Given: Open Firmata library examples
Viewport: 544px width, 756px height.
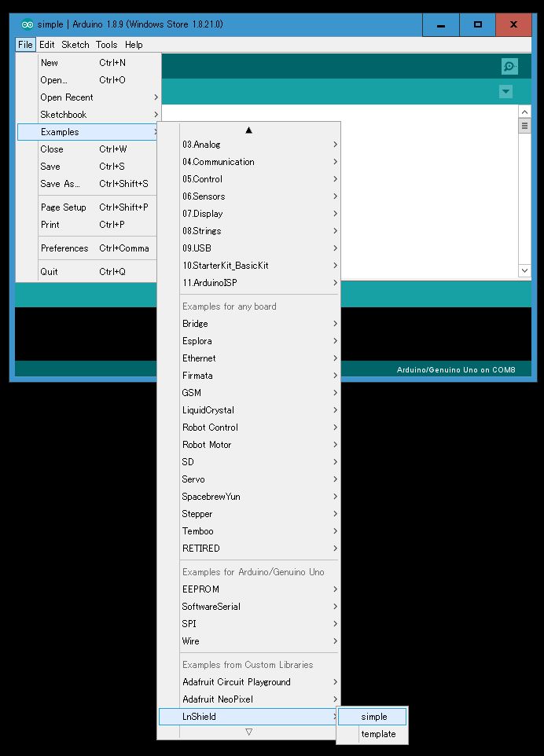Looking at the screenshot, I should [x=249, y=376].
